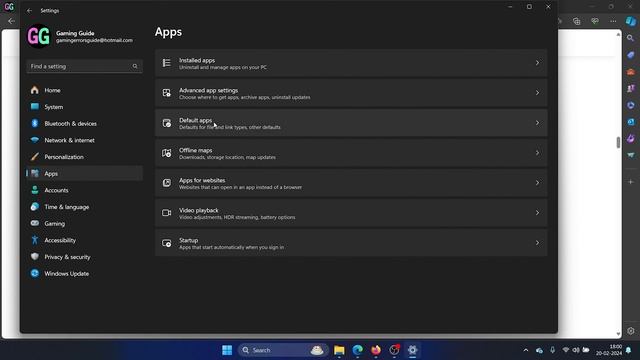640x360 pixels.
Task: Open the Windows Start menu
Action: tap(227, 350)
